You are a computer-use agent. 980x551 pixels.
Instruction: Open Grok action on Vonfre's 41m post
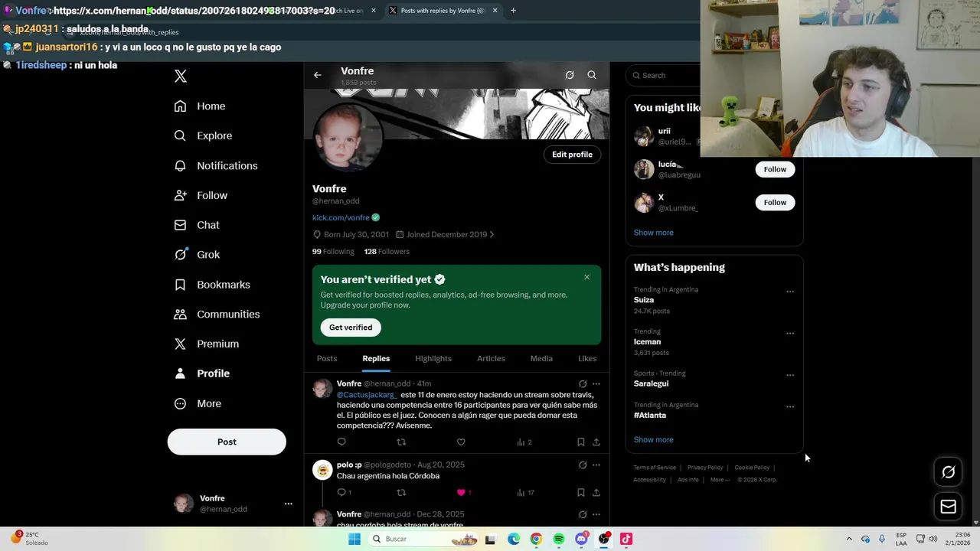[583, 383]
